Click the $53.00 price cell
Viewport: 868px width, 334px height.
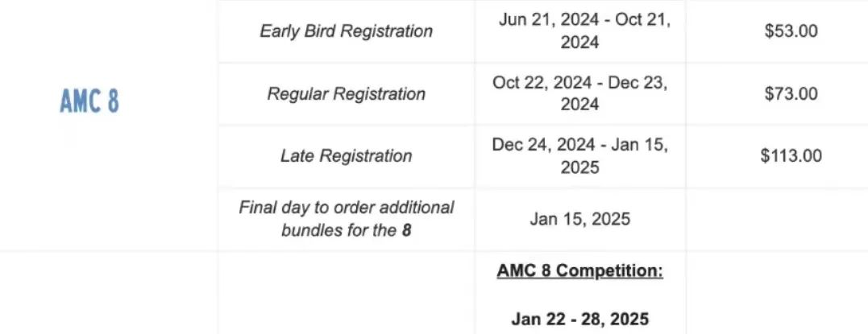pos(791,31)
